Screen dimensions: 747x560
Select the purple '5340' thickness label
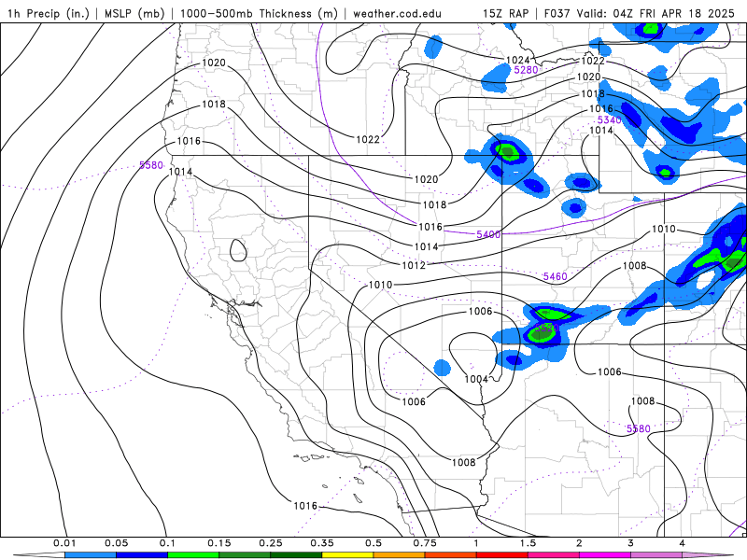click(x=610, y=120)
